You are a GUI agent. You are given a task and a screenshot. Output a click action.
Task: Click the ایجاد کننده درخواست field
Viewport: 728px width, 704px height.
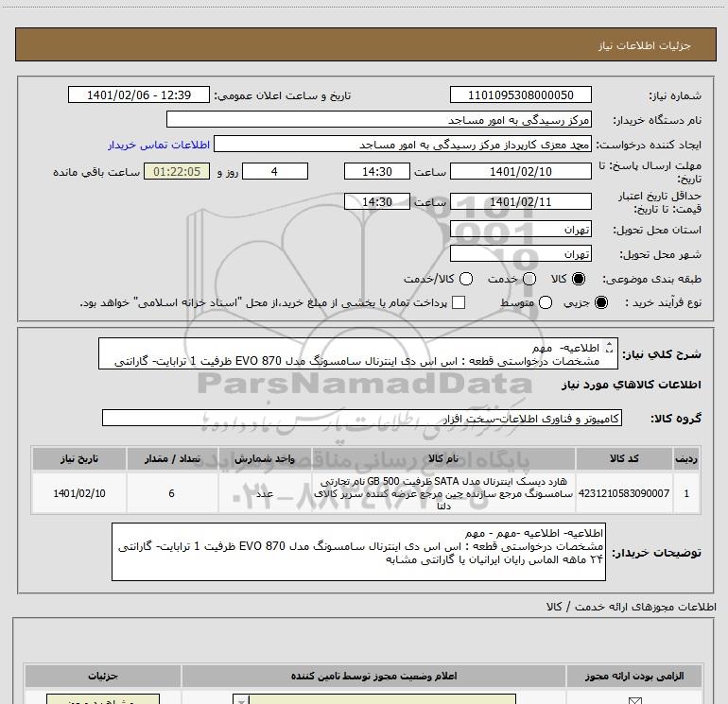(403, 145)
